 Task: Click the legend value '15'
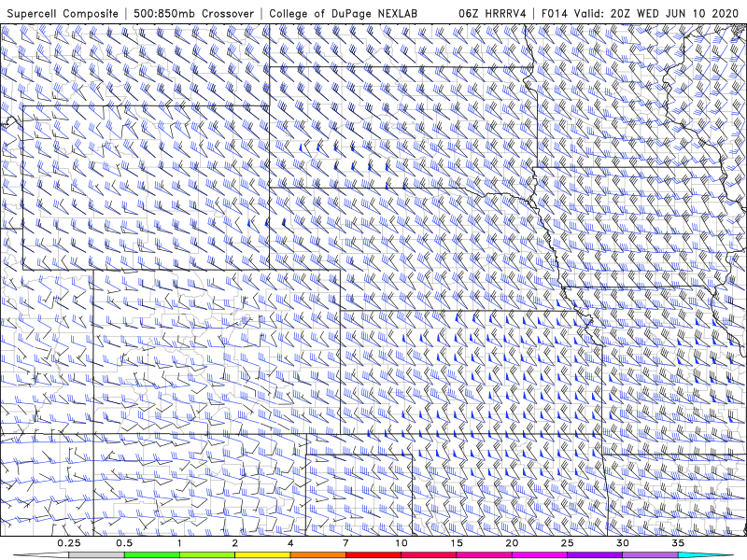tap(457, 543)
